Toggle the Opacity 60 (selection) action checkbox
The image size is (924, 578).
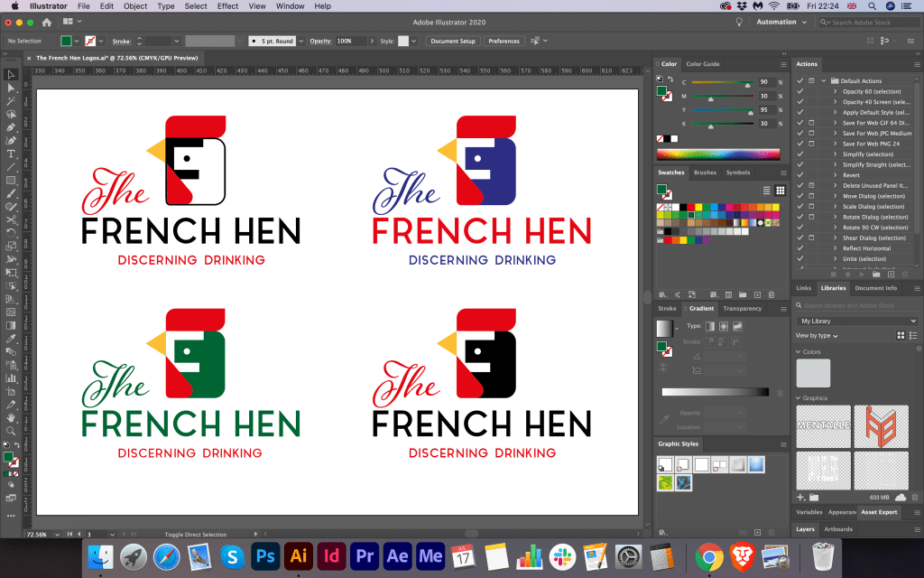point(799,91)
